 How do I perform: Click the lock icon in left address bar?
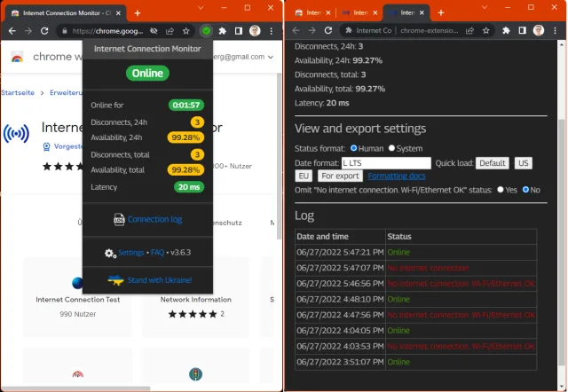65,31
